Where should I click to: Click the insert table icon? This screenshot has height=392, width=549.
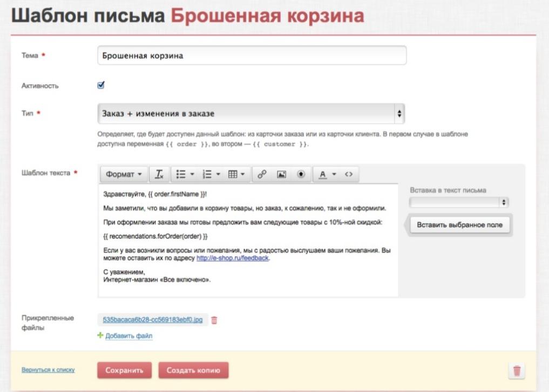click(x=233, y=174)
